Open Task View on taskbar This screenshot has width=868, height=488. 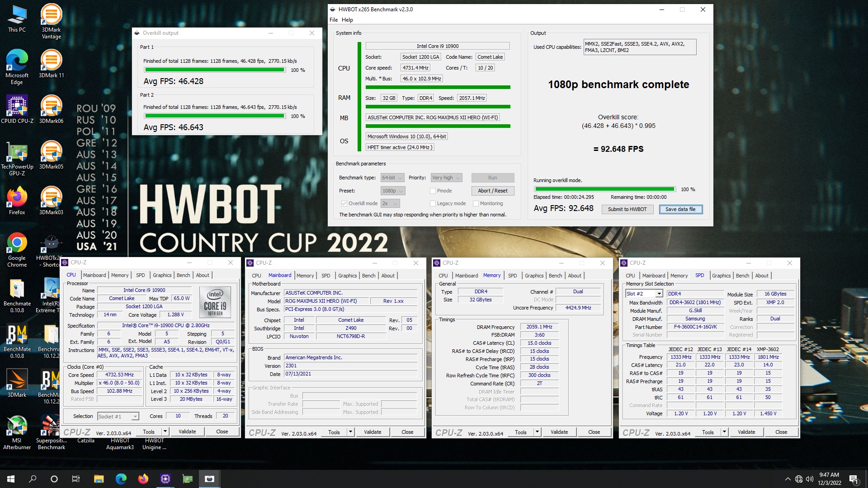tap(76, 479)
